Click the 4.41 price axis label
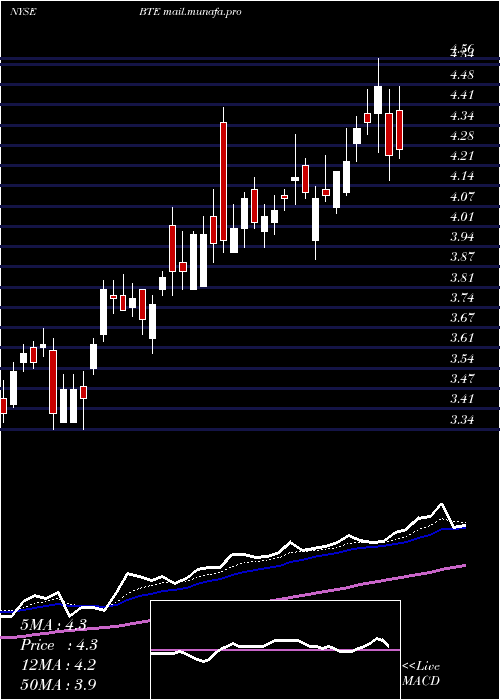 point(462,95)
